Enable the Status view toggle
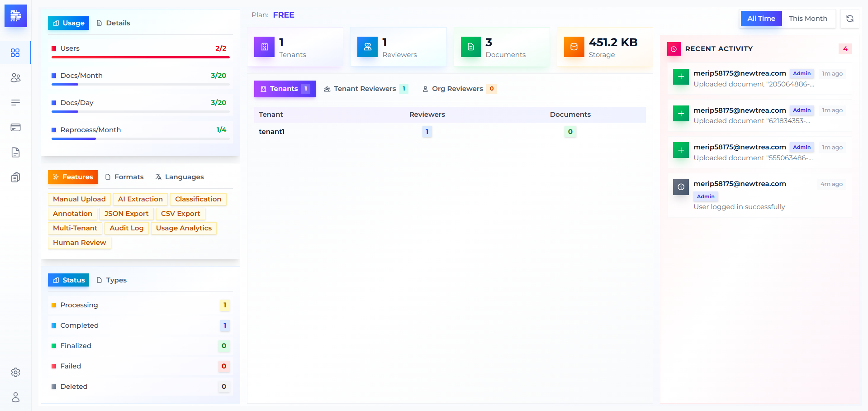The height and width of the screenshot is (411, 868). click(68, 280)
